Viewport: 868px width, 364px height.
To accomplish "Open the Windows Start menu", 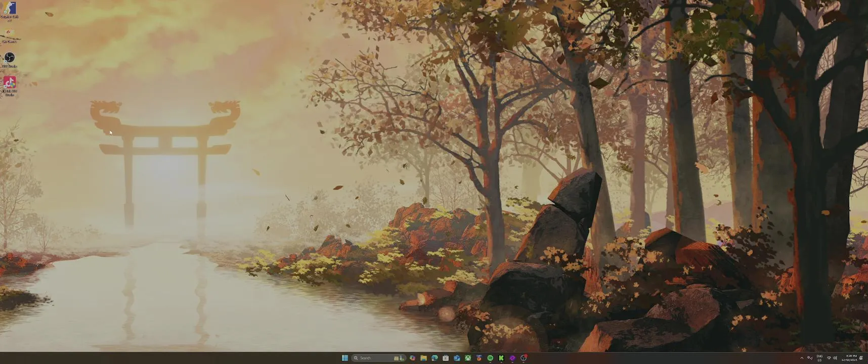I will [344, 358].
